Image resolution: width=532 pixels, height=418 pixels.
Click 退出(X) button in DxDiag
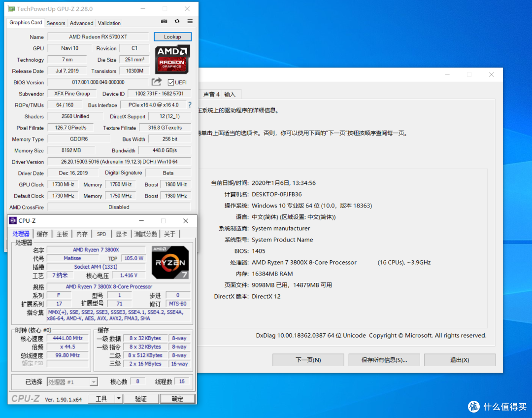click(x=460, y=360)
